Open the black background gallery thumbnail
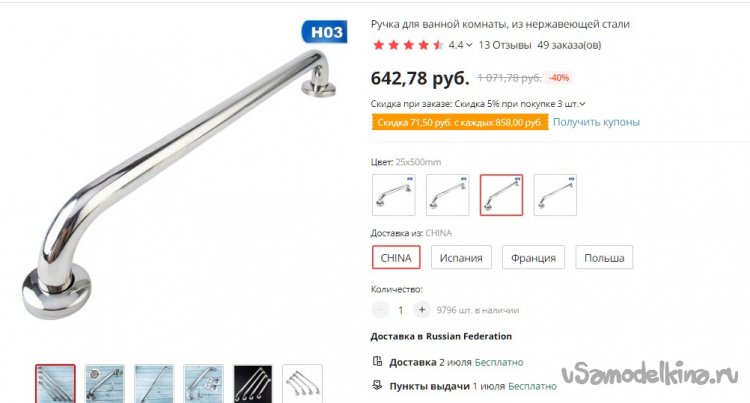The image size is (750, 403). click(x=253, y=383)
